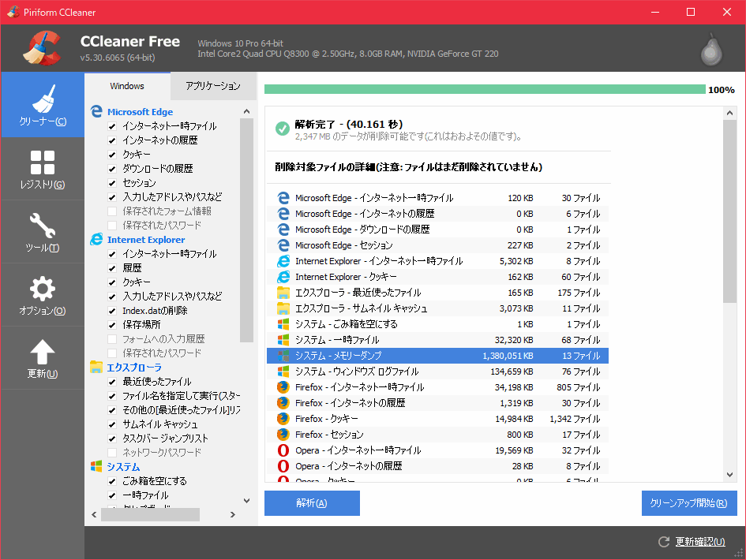Enable Edge 保存されたパスワード checkbox

tap(112, 226)
